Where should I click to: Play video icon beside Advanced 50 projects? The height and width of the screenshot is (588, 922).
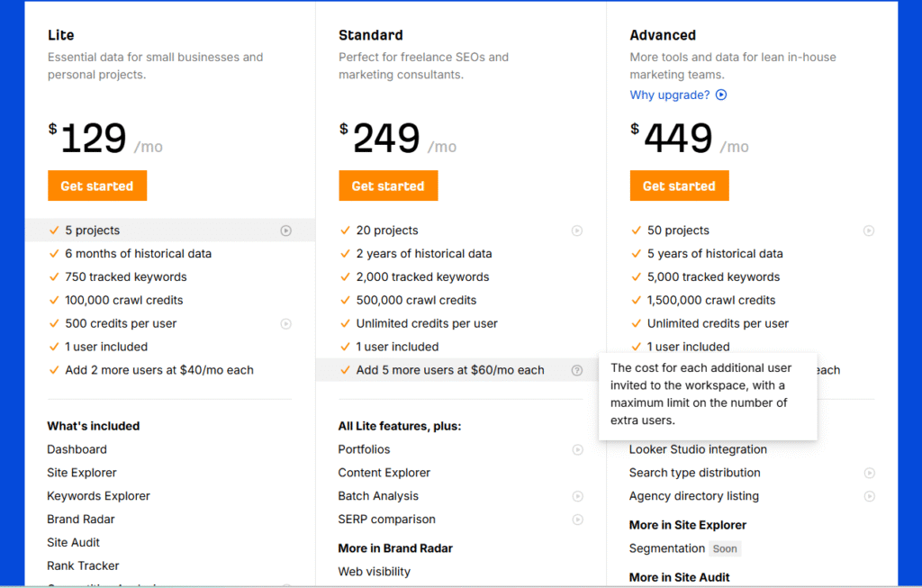[x=869, y=231]
